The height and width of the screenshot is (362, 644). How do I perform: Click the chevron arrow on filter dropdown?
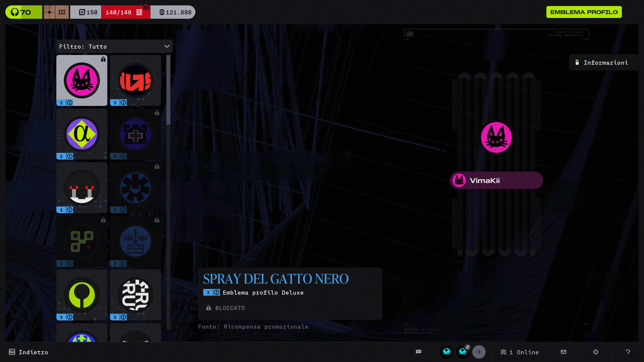167,46
